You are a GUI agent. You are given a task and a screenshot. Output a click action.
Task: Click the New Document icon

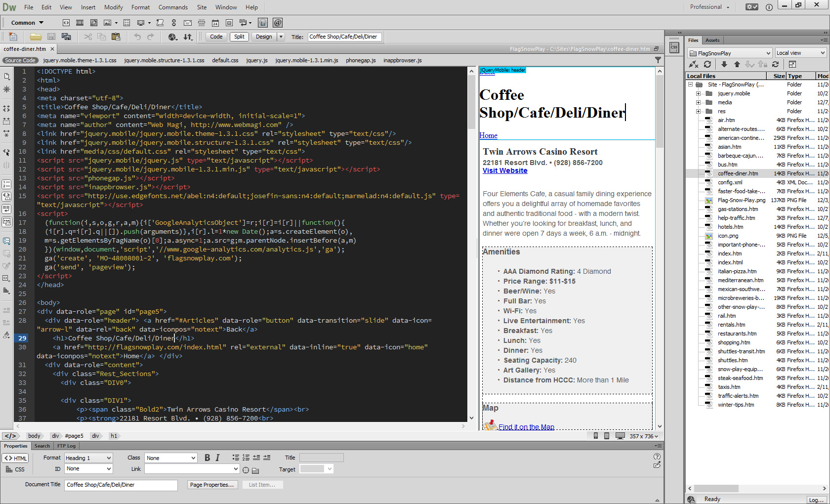[13, 37]
